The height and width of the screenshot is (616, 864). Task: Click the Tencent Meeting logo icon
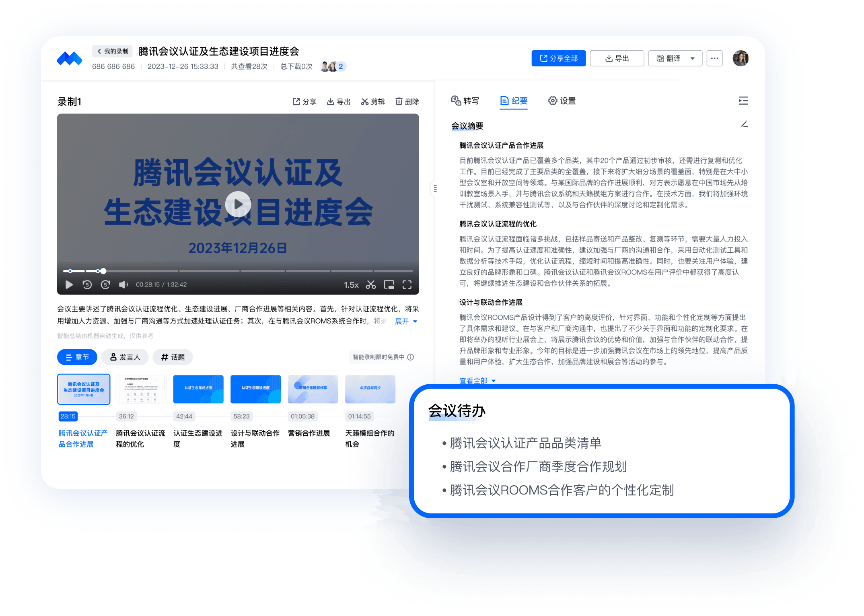70,59
